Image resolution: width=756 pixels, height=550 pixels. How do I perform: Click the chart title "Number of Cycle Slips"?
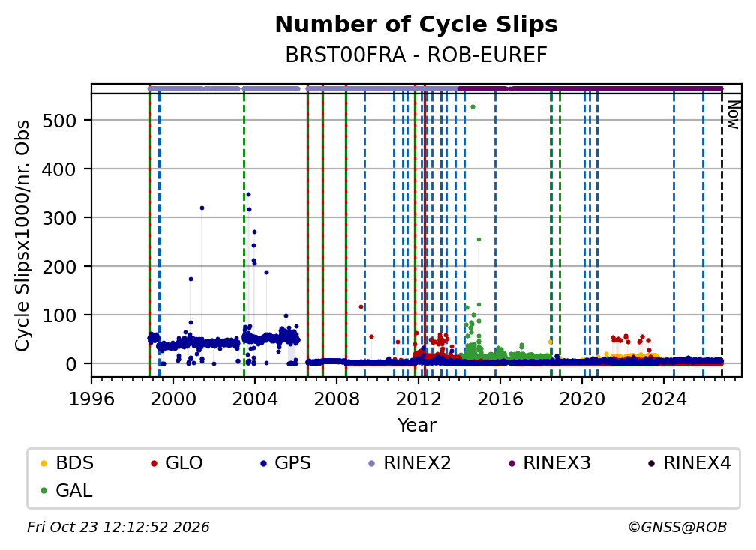pyautogui.click(x=416, y=25)
